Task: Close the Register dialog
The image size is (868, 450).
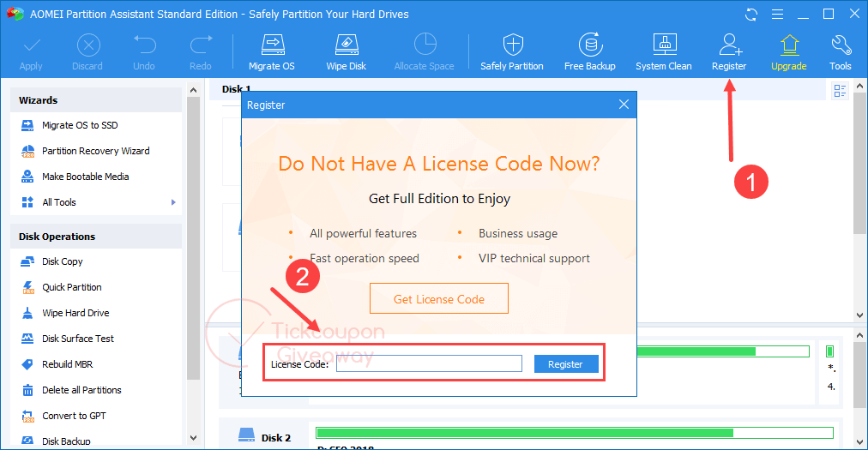Action: point(624,105)
